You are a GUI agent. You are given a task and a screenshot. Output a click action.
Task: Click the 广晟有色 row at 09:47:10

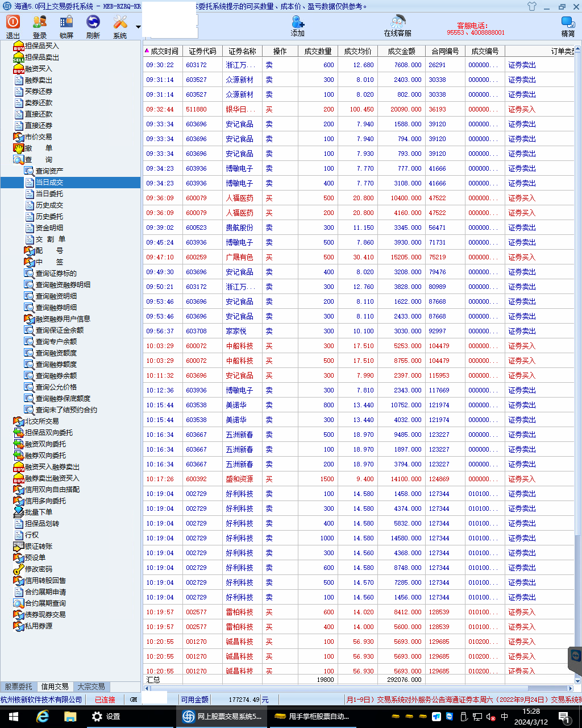(359, 257)
